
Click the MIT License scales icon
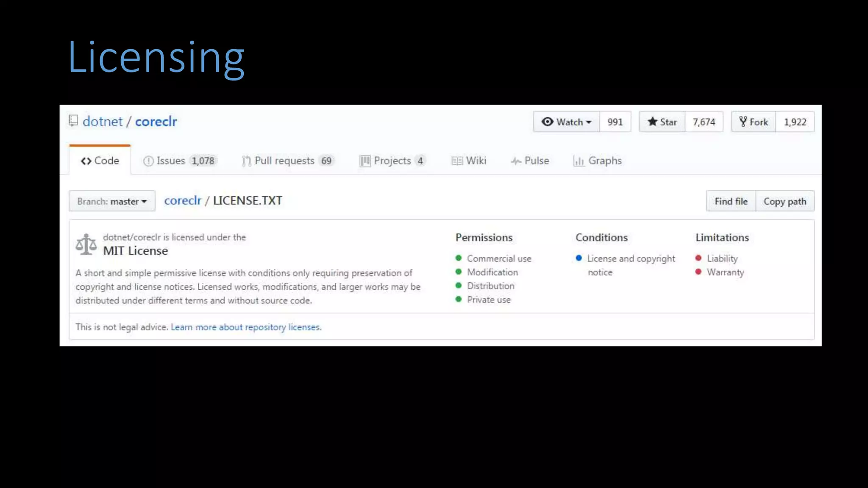[x=86, y=244]
